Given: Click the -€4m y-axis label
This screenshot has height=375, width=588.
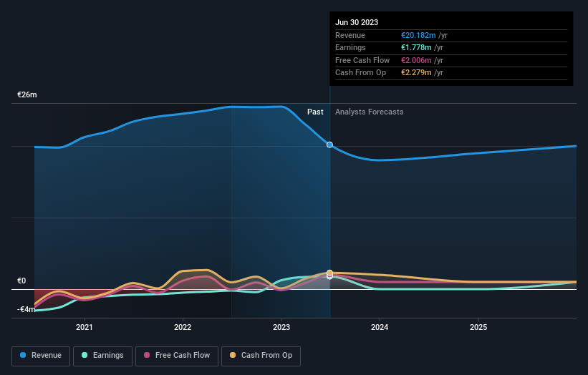Looking at the screenshot, I should (26, 309).
